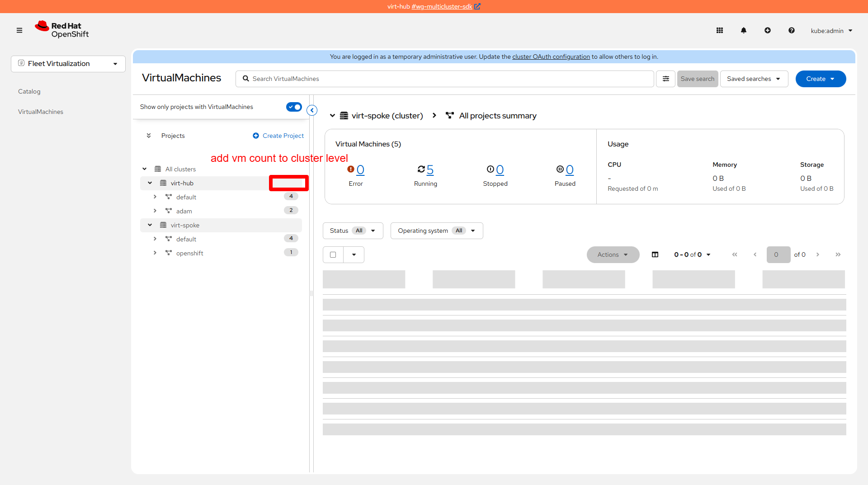The image size is (868, 485).
Task: Open the bulk select dropdown arrow
Action: tap(354, 254)
